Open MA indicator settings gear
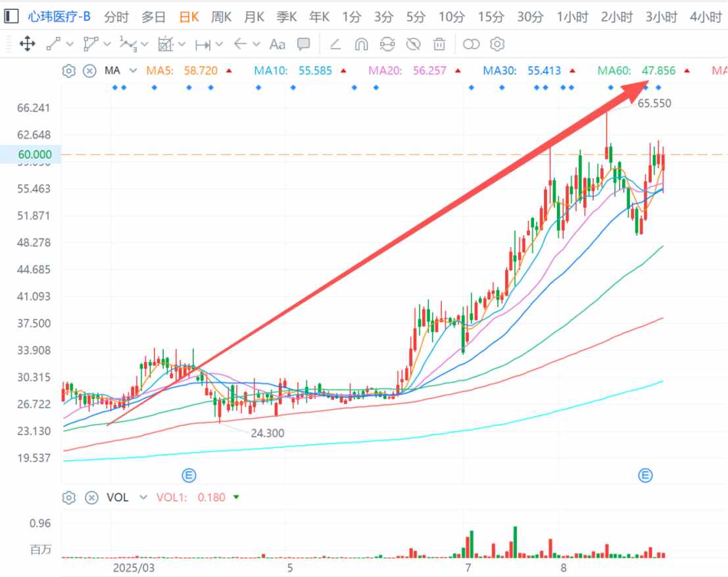Image resolution: width=728 pixels, height=577 pixels. point(68,70)
